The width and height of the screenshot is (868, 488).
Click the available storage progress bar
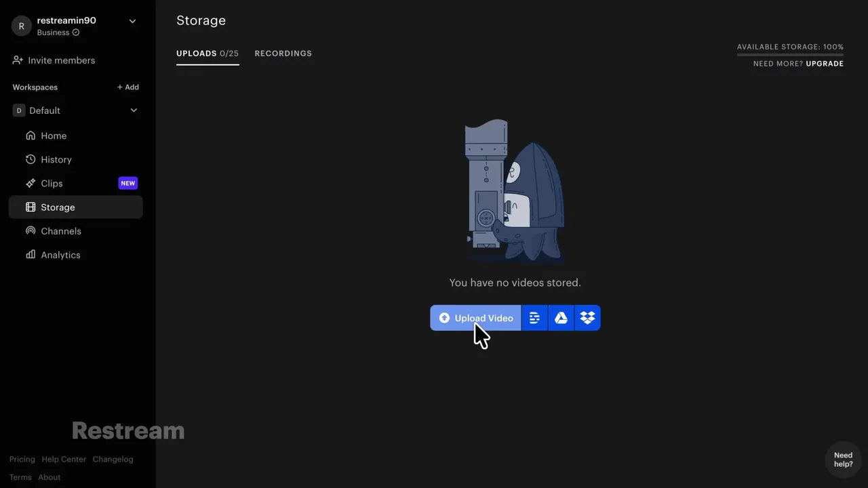point(791,55)
